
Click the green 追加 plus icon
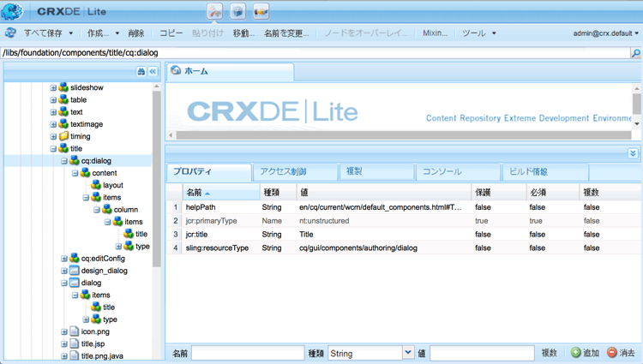(x=576, y=352)
